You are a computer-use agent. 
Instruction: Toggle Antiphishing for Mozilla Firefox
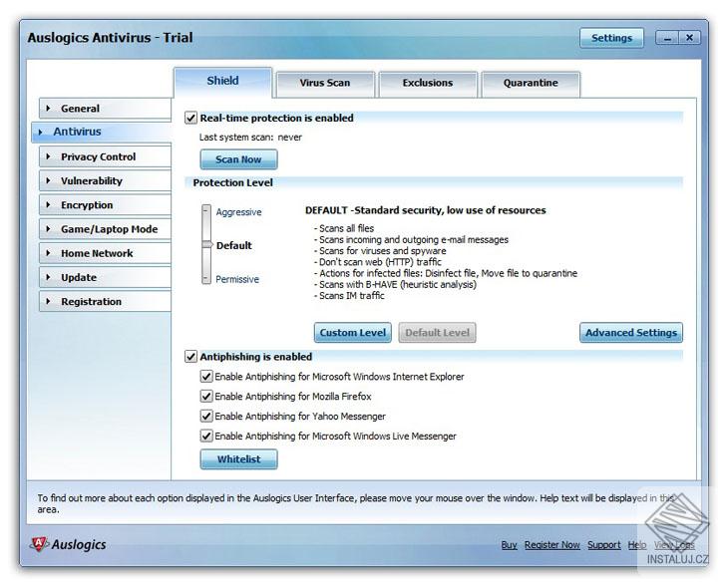tap(206, 397)
